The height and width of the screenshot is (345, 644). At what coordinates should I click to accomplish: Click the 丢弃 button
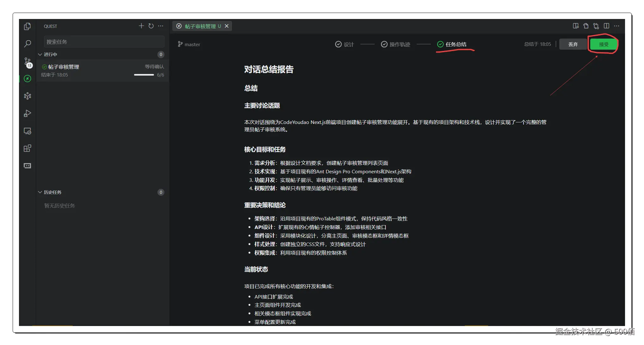pos(573,44)
